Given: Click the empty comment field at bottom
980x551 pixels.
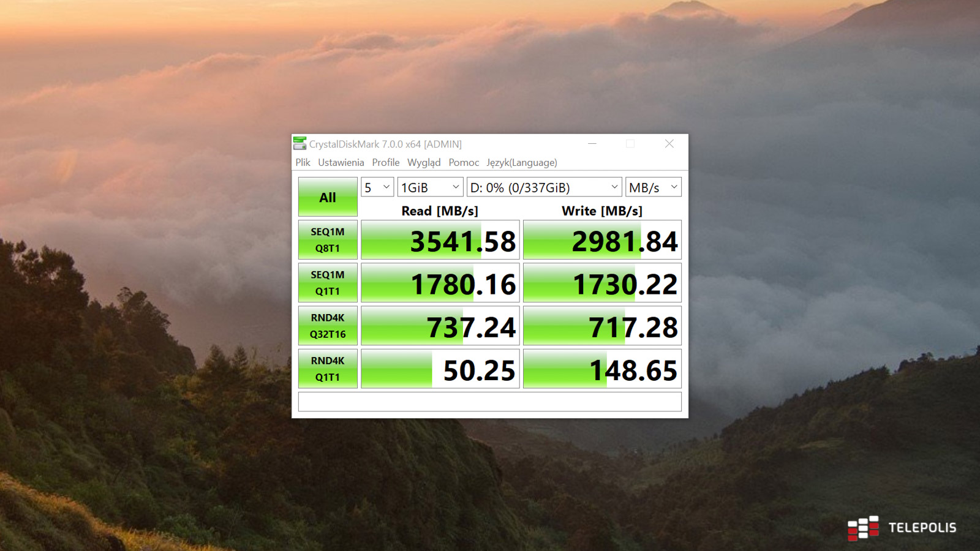Looking at the screenshot, I should pos(489,402).
